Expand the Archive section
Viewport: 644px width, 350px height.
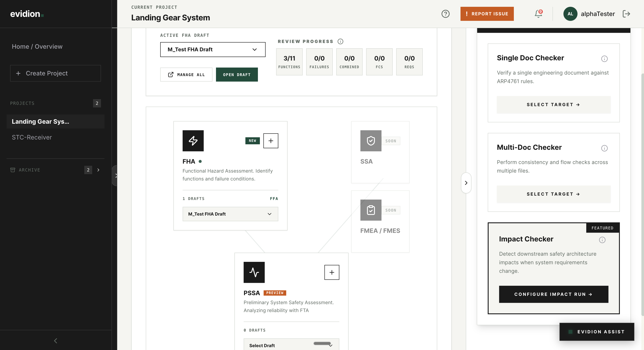(x=98, y=170)
